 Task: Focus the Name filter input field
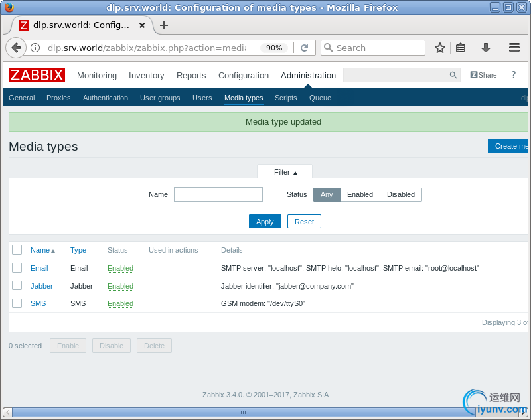coord(218,194)
